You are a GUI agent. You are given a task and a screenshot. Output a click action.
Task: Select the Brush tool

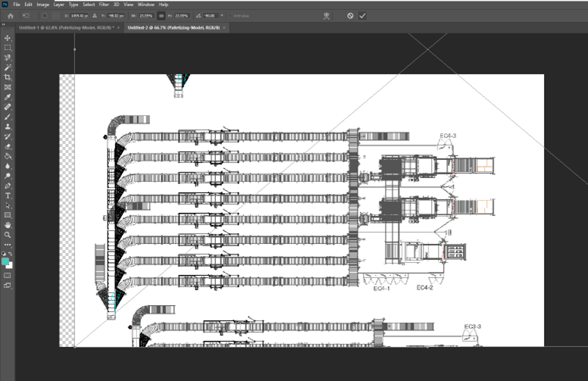pyautogui.click(x=8, y=117)
